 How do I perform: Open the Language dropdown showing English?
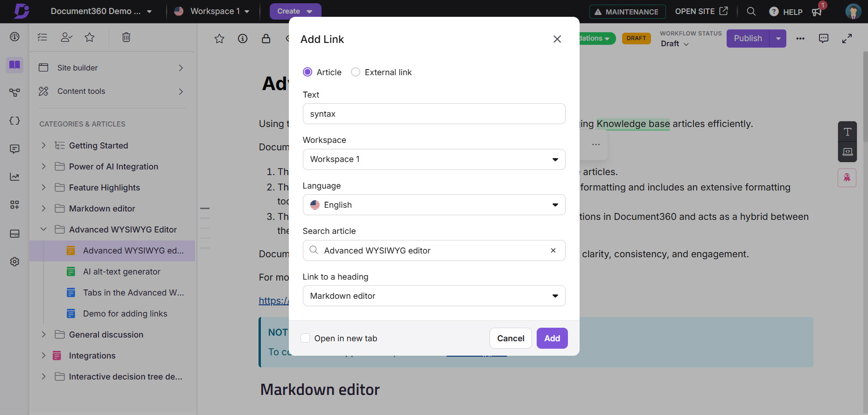click(434, 204)
